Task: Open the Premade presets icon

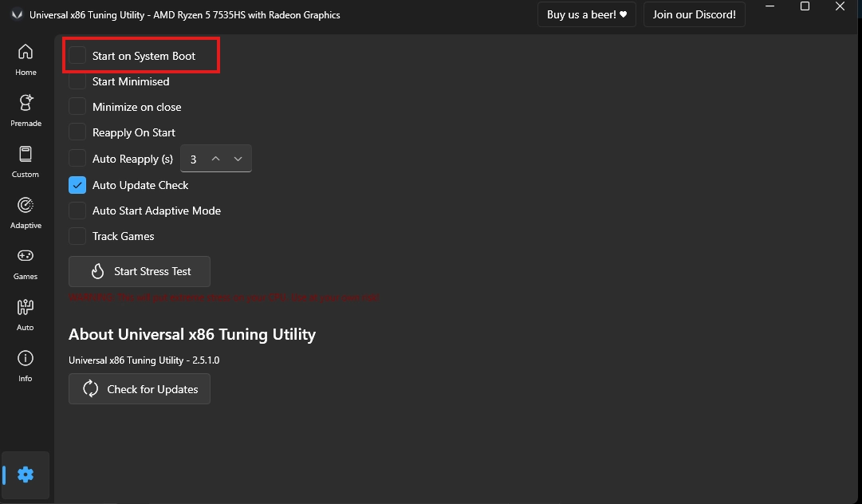Action: pyautogui.click(x=26, y=103)
